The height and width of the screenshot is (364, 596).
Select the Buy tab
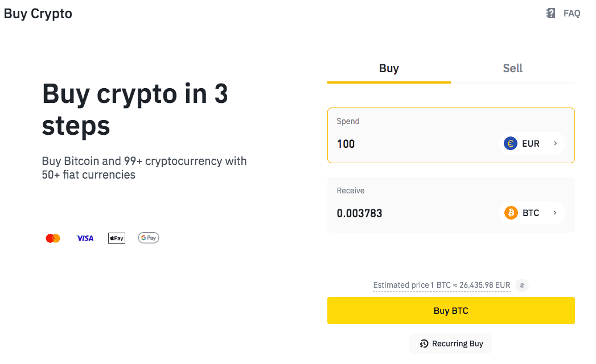[x=389, y=68]
